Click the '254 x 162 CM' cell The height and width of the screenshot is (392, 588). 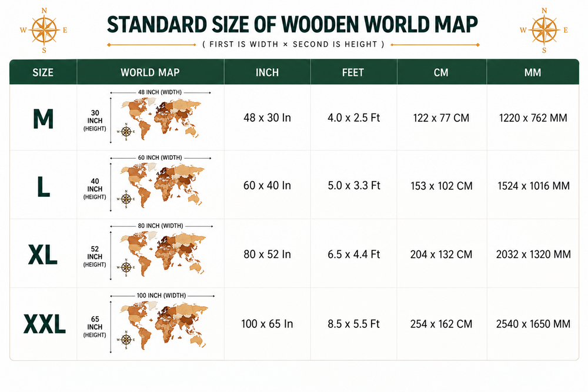[x=441, y=324]
